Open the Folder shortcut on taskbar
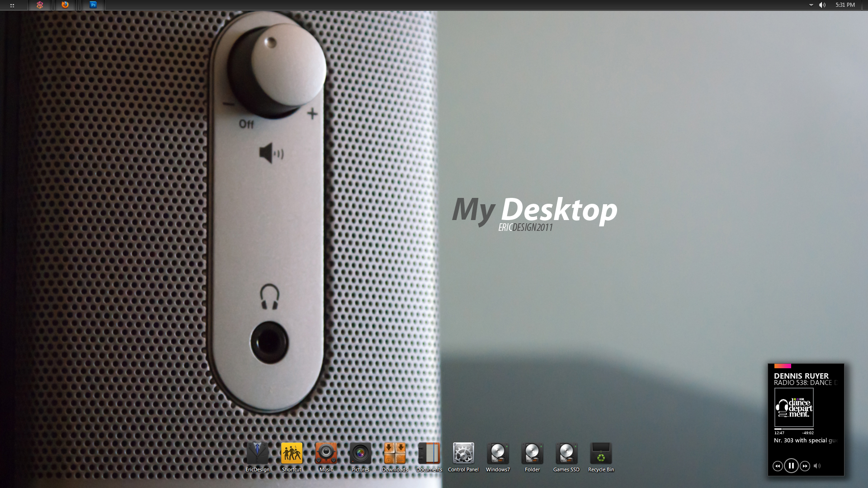The image size is (868, 488). [x=532, y=454]
